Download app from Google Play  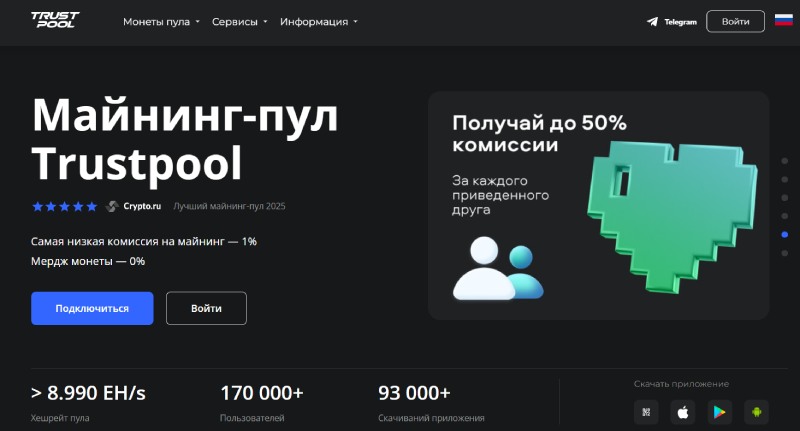point(719,412)
